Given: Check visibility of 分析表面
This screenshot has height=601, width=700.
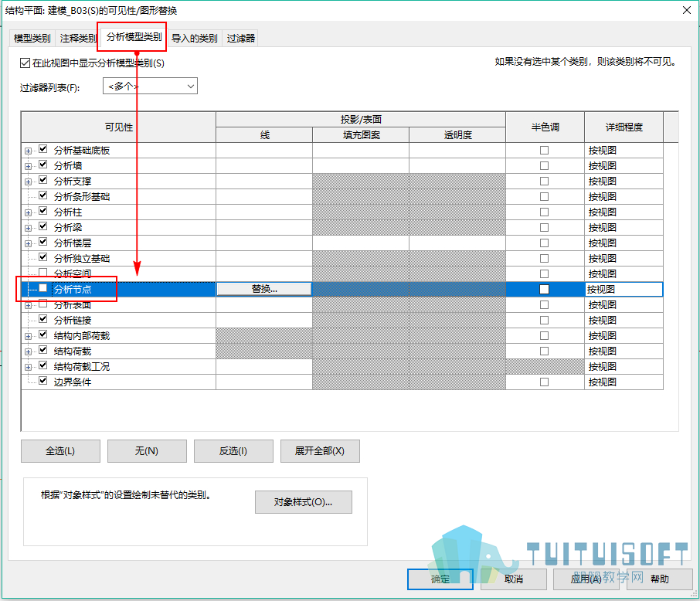Looking at the screenshot, I should [x=42, y=304].
